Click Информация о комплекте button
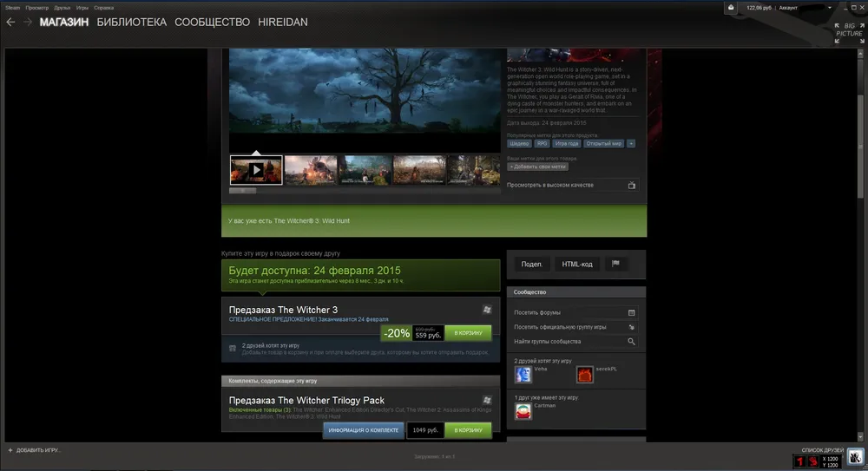This screenshot has width=868, height=471. tap(363, 430)
